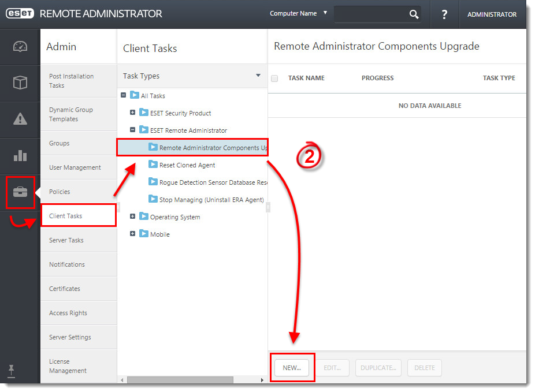The image size is (535, 392).
Task: Click the Stop Managing folder icon
Action: pyautogui.click(x=153, y=199)
